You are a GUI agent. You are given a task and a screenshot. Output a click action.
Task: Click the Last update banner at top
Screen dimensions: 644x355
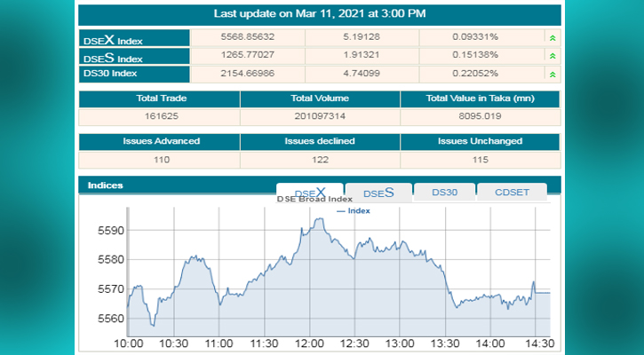pos(320,14)
